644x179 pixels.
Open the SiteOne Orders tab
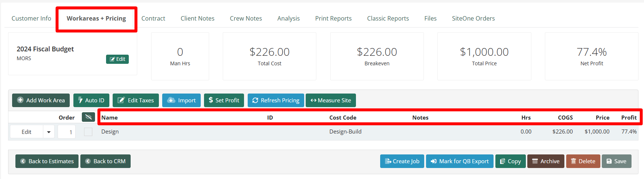pyautogui.click(x=473, y=18)
